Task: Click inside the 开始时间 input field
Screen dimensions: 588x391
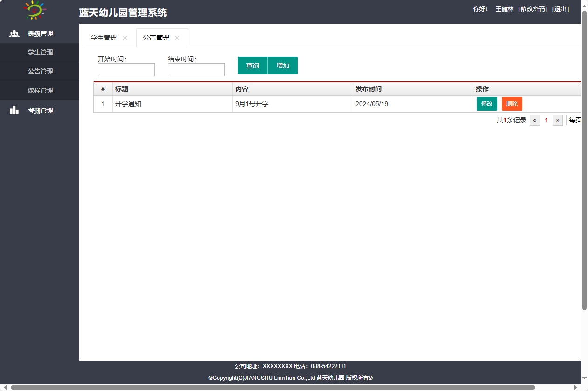Action: pyautogui.click(x=126, y=69)
